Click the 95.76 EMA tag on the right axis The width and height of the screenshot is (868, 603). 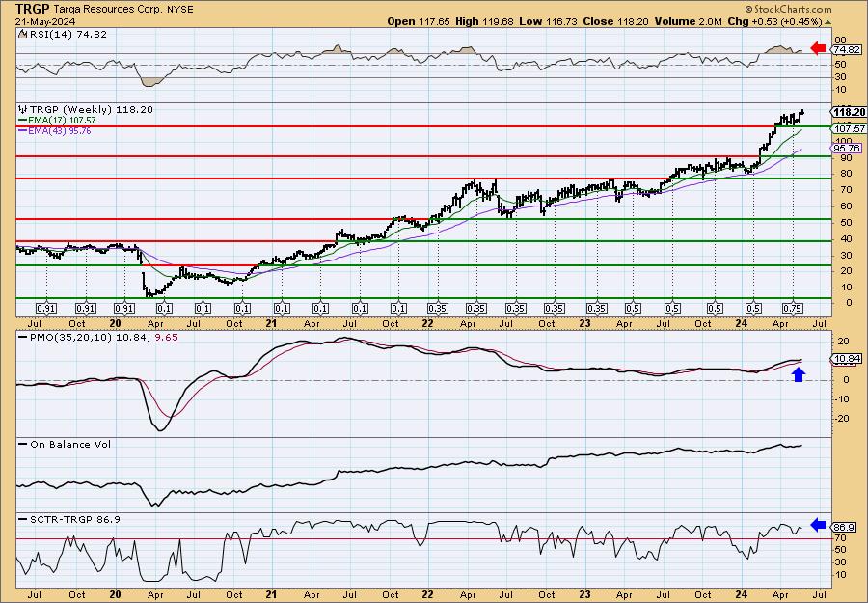pyautogui.click(x=847, y=149)
